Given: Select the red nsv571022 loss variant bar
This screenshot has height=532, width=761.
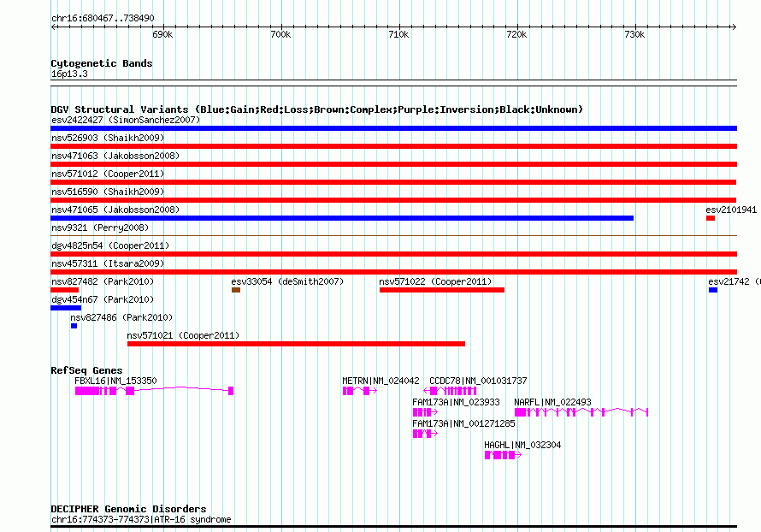Looking at the screenshot, I should (x=441, y=290).
